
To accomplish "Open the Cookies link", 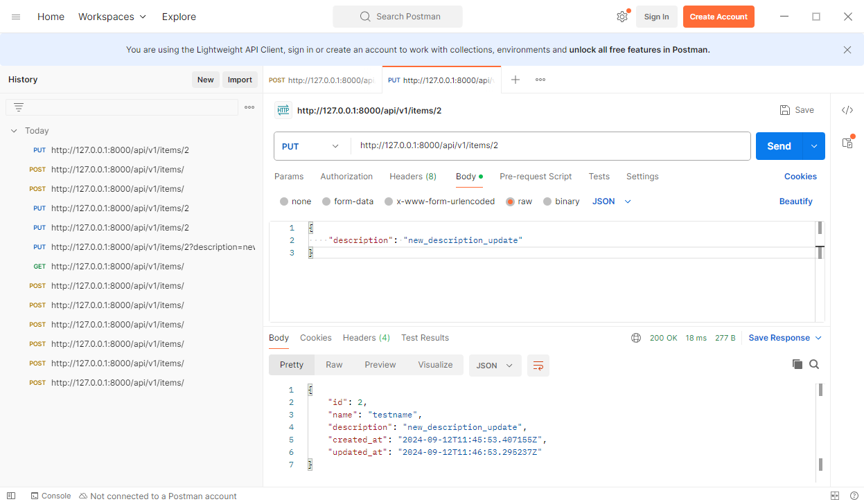I will (800, 177).
